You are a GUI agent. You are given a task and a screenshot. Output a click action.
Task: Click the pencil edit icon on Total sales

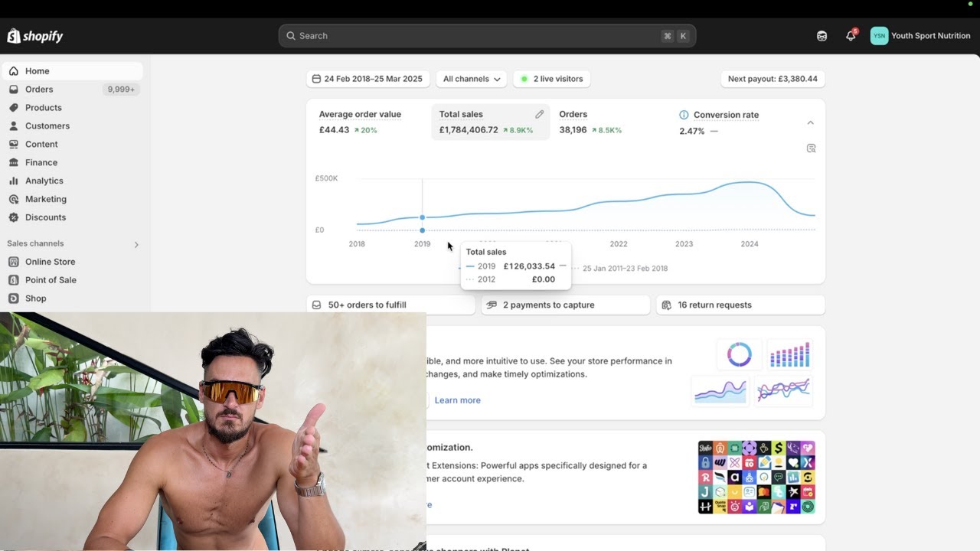pyautogui.click(x=540, y=114)
